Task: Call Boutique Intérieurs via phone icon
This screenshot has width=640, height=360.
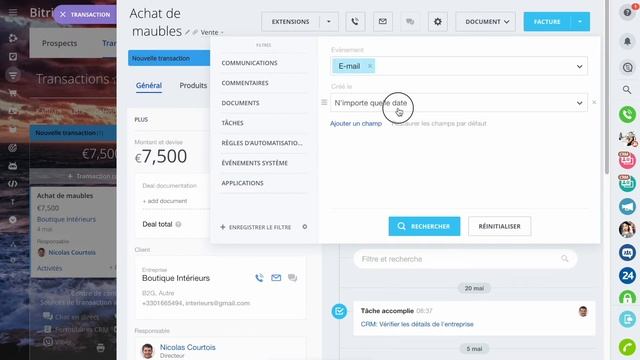Action: coord(259,278)
